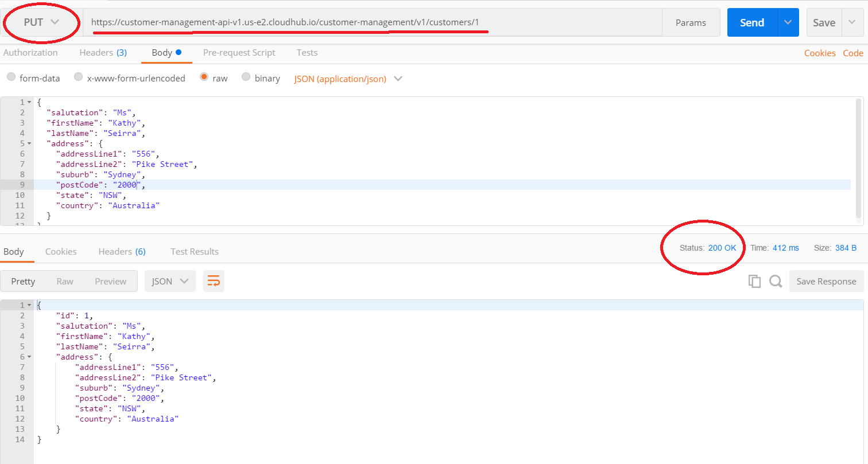868x464 pixels.
Task: Switch to the request Authorization tab
Action: pyautogui.click(x=30, y=53)
